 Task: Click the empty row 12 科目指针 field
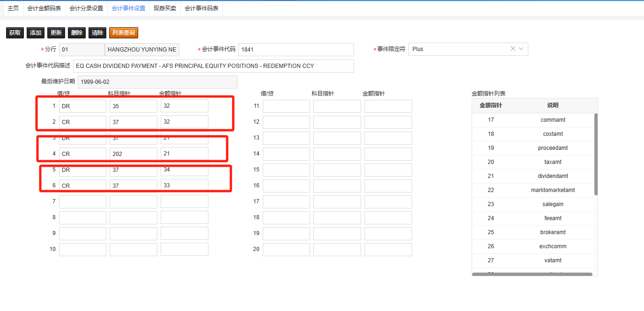pyautogui.click(x=337, y=122)
